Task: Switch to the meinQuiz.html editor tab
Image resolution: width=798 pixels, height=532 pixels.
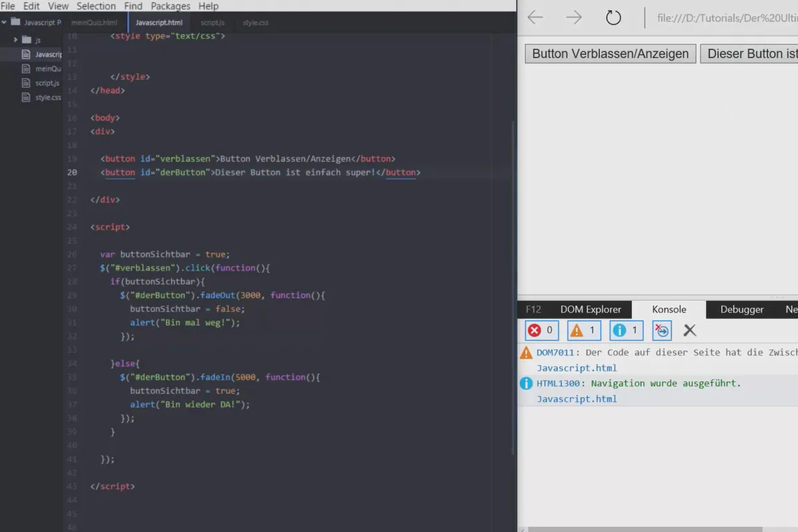Action: (x=94, y=23)
